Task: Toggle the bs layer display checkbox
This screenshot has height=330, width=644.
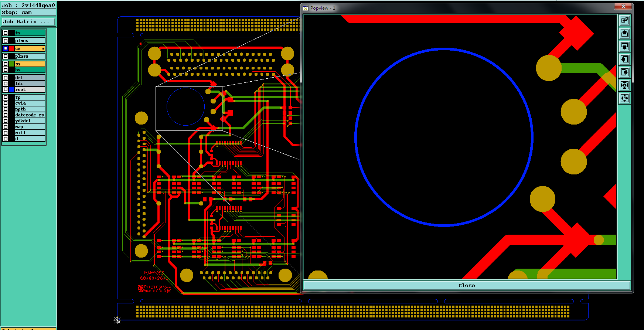Action: (6, 70)
